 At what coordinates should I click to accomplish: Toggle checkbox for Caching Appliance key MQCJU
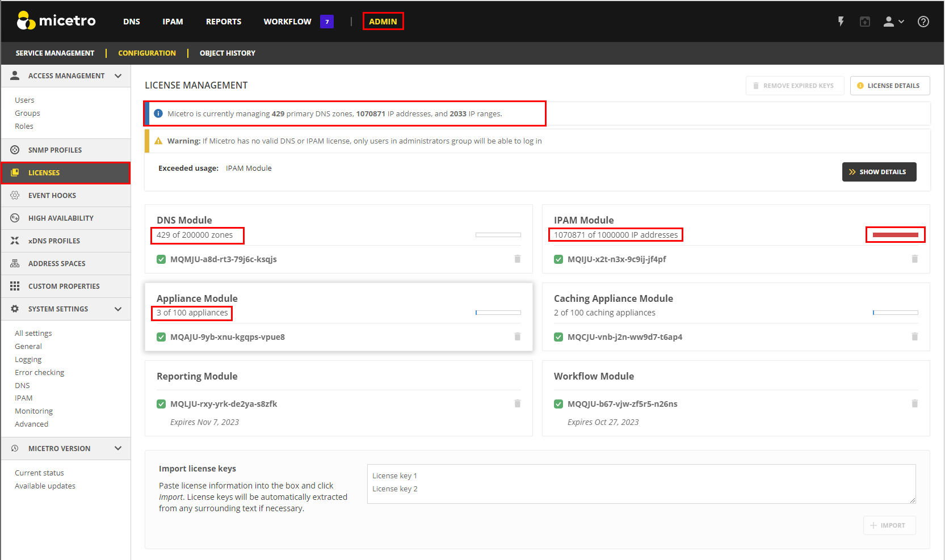click(x=558, y=337)
